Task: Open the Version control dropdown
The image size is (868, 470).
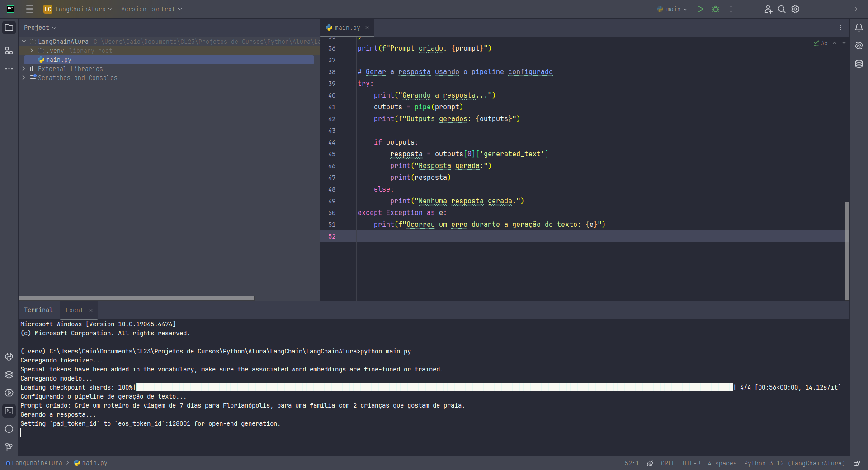Action: (151, 9)
